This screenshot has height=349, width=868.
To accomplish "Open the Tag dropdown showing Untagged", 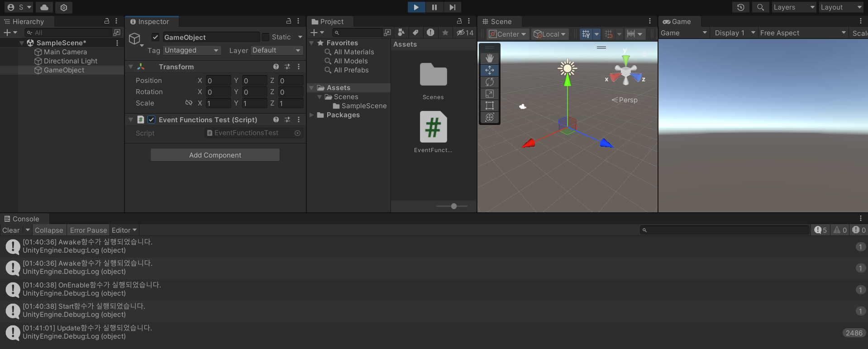I will click(192, 50).
